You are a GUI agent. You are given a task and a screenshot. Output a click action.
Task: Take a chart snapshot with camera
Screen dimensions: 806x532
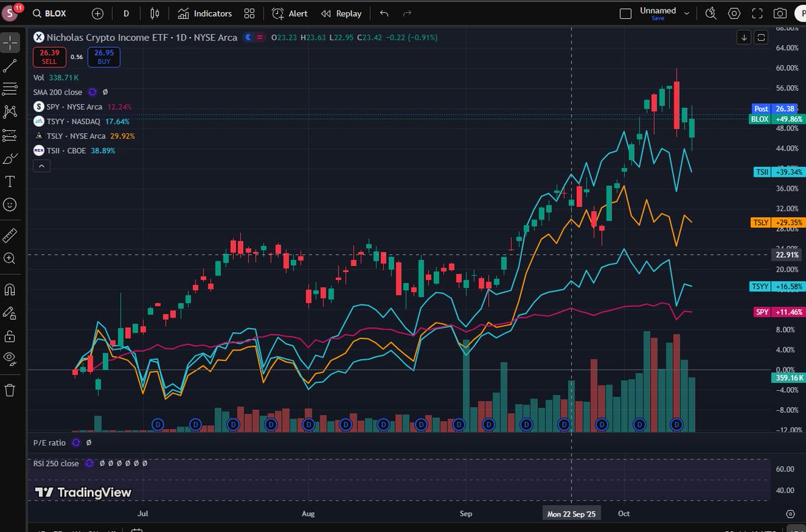click(780, 13)
